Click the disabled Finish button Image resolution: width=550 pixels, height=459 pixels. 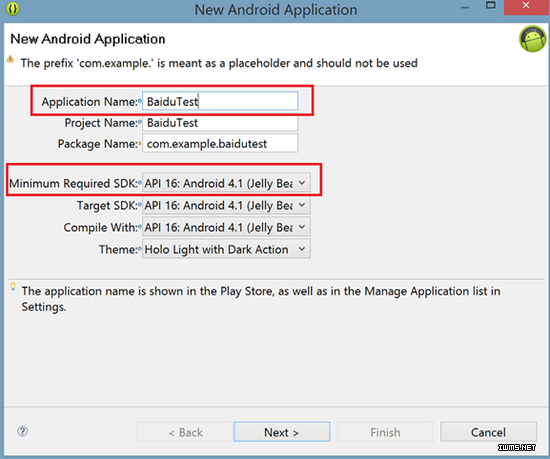[385, 432]
